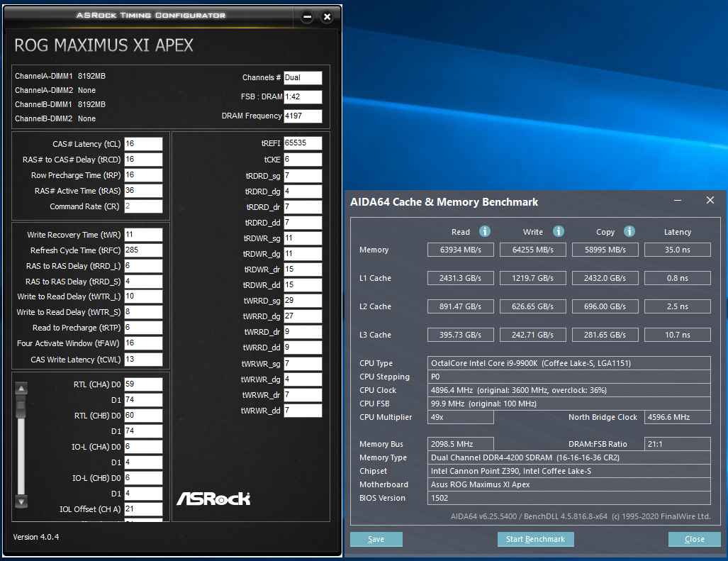Click the Four Activate Window (tFAW) field

[143, 343]
